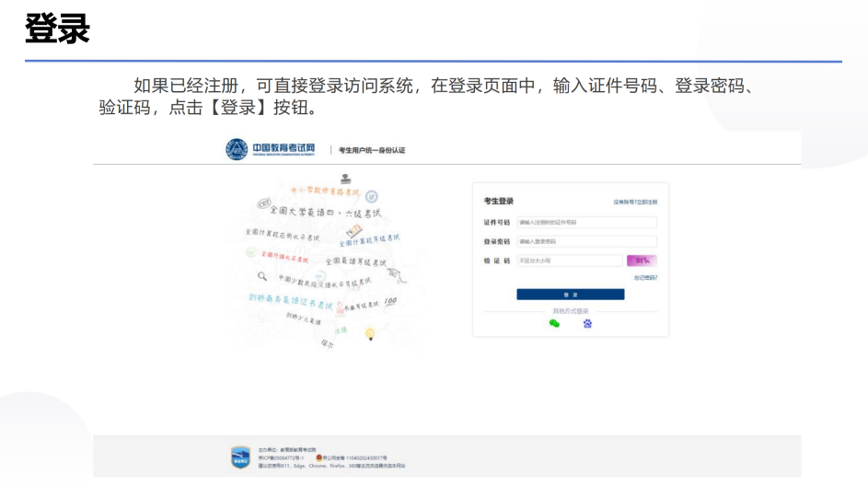Click the 登录密码 input field
The width and height of the screenshot is (868, 486).
click(x=586, y=241)
